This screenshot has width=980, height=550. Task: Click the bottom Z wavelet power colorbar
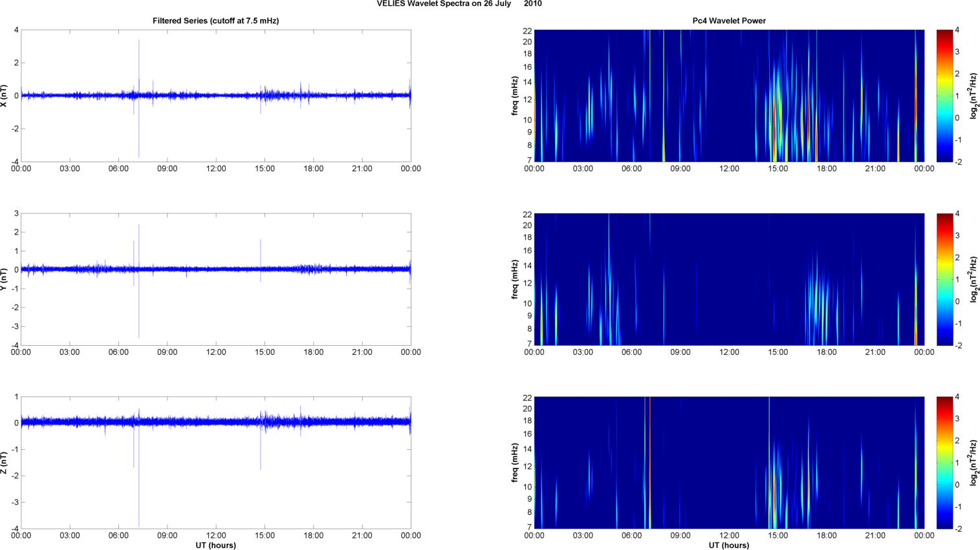tap(944, 463)
